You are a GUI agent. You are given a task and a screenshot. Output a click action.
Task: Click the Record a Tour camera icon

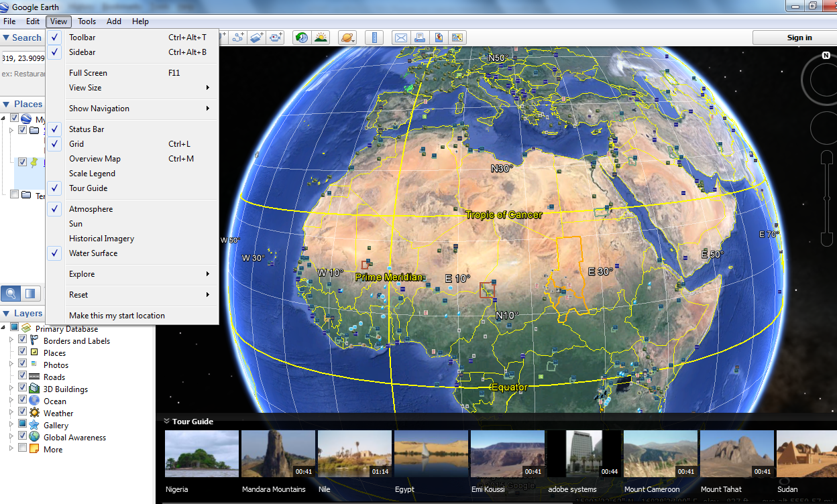point(276,38)
